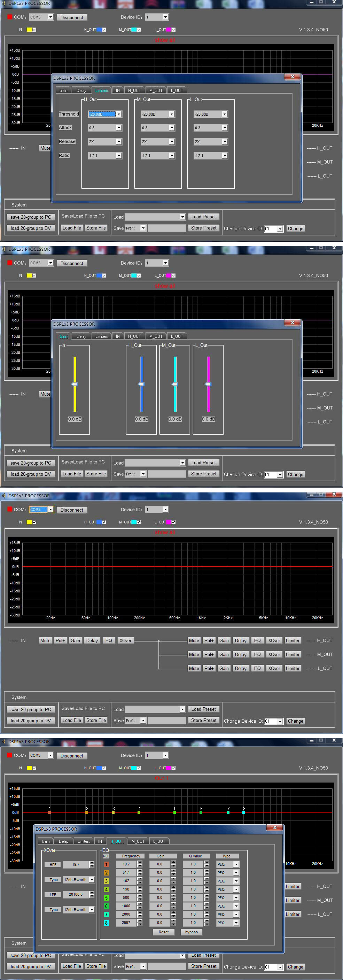The height and width of the screenshot is (980, 343).
Task: Toggle M_OUT checkbox in window showing full signal chain
Action: tap(138, 522)
